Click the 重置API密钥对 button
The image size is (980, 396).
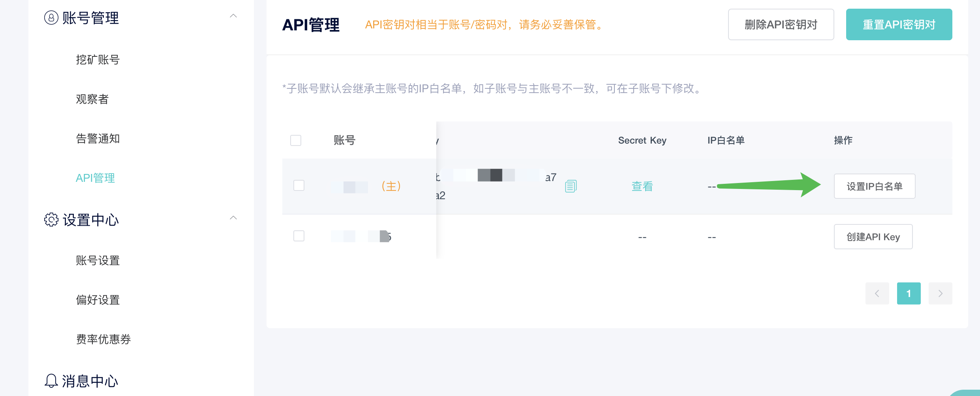point(899,24)
